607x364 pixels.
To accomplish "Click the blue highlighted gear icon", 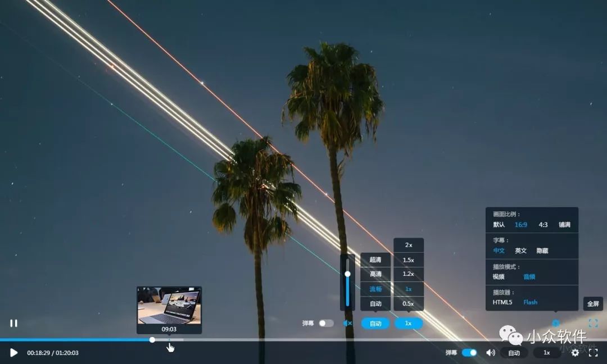I will [555, 323].
